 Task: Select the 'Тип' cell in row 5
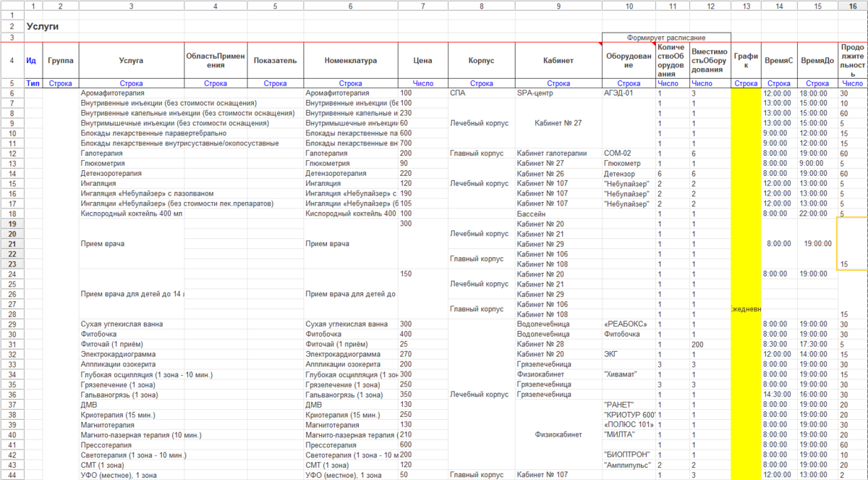pos(33,83)
